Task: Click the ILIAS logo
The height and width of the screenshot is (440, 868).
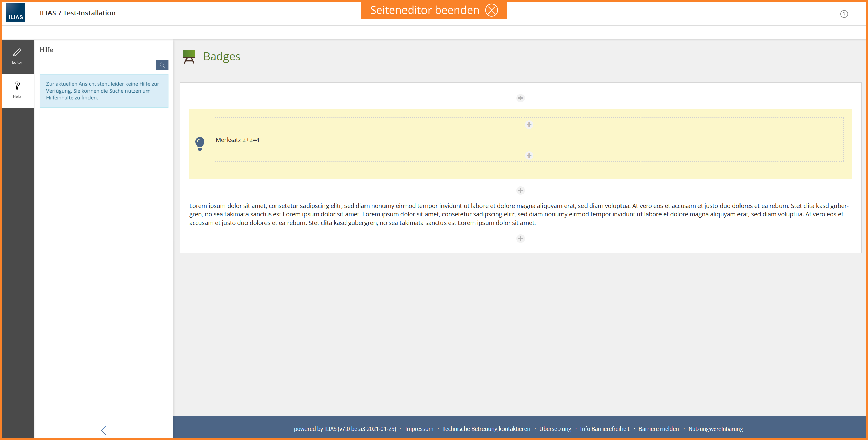Action: (16, 13)
